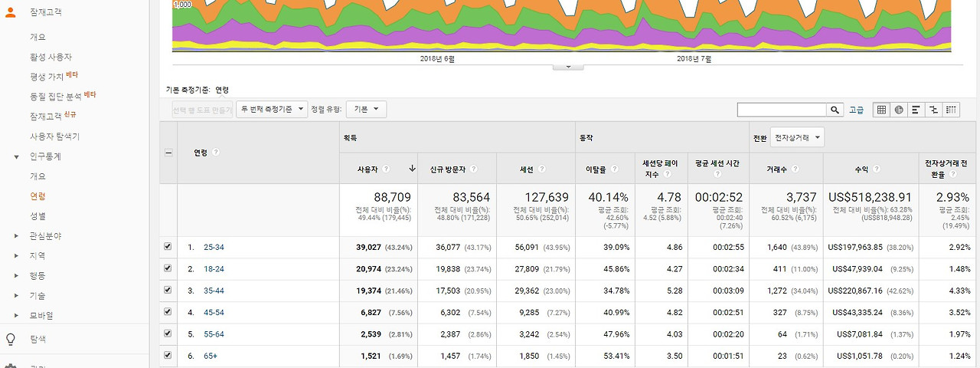This screenshot has height=368, width=980.
Task: Select 연령 under 인구통계
Action: [x=38, y=196]
